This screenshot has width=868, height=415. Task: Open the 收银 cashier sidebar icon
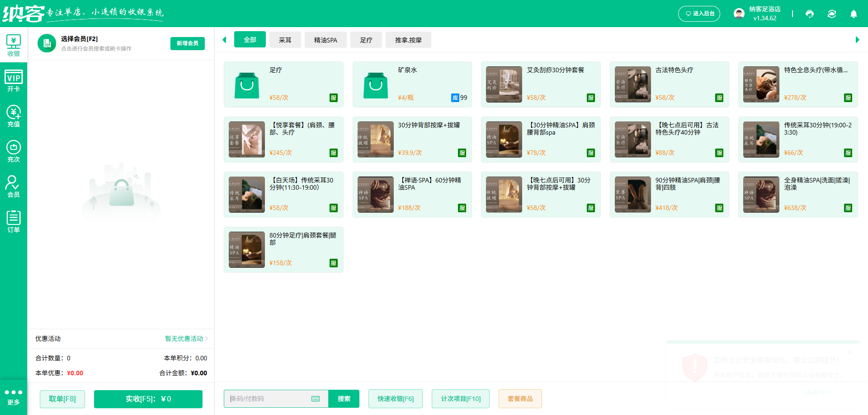[x=14, y=46]
